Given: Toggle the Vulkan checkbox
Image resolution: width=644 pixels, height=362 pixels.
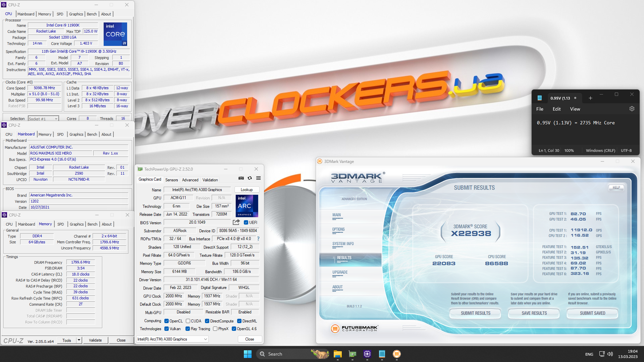Looking at the screenshot, I should coord(166,328).
